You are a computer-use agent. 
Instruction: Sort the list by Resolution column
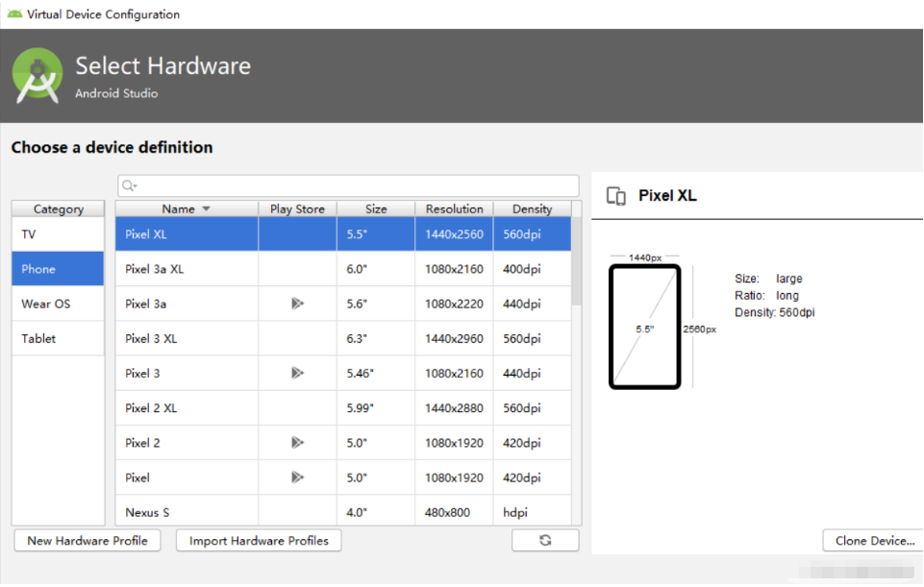(x=454, y=208)
